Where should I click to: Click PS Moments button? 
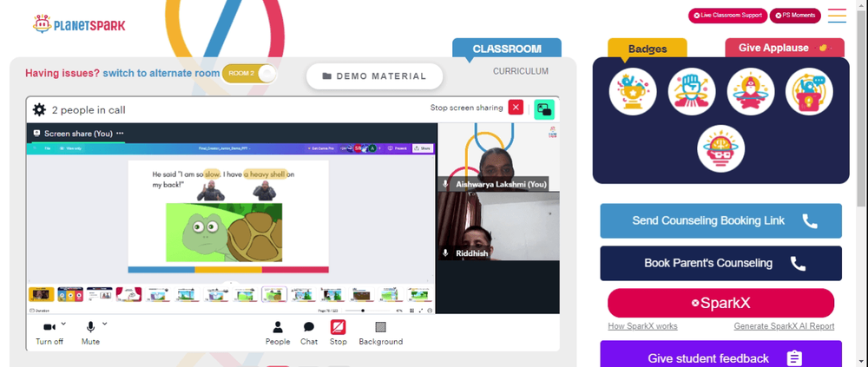click(795, 16)
